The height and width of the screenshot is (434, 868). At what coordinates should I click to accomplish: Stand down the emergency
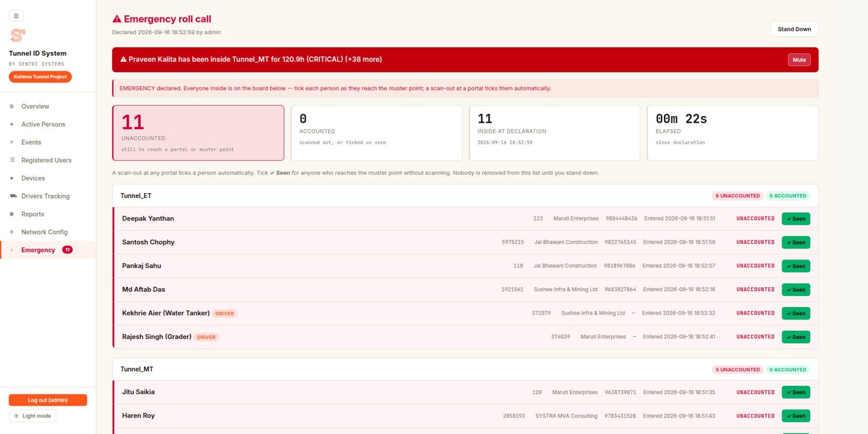(x=794, y=29)
